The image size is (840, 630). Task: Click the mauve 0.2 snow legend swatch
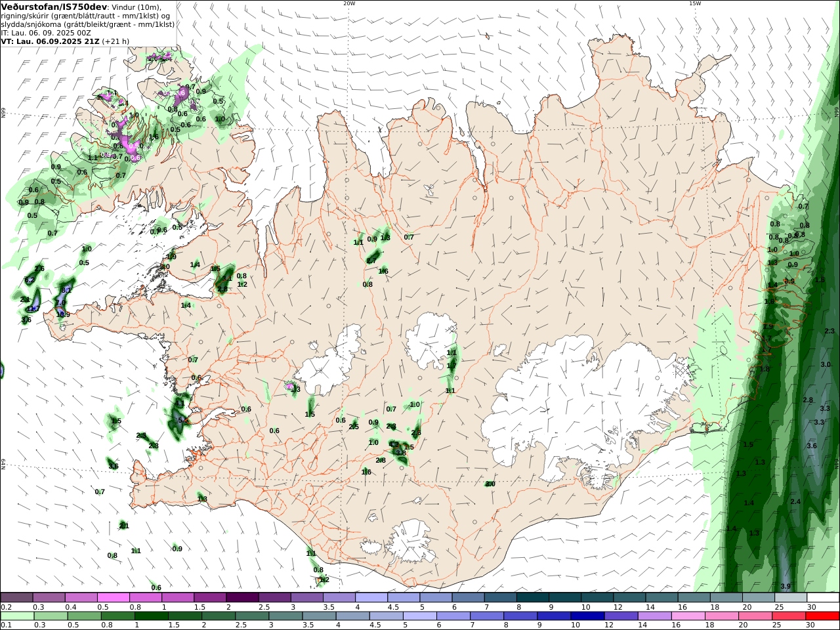16,598
